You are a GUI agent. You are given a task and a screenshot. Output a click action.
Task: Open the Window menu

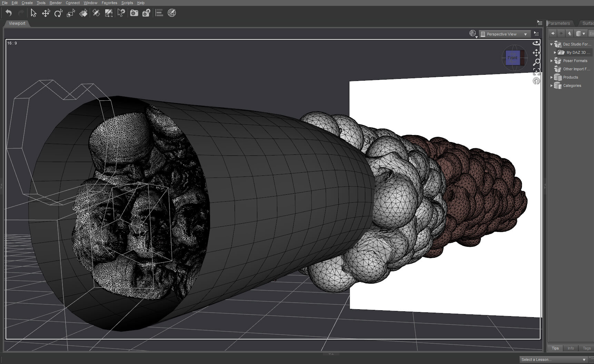tap(90, 3)
